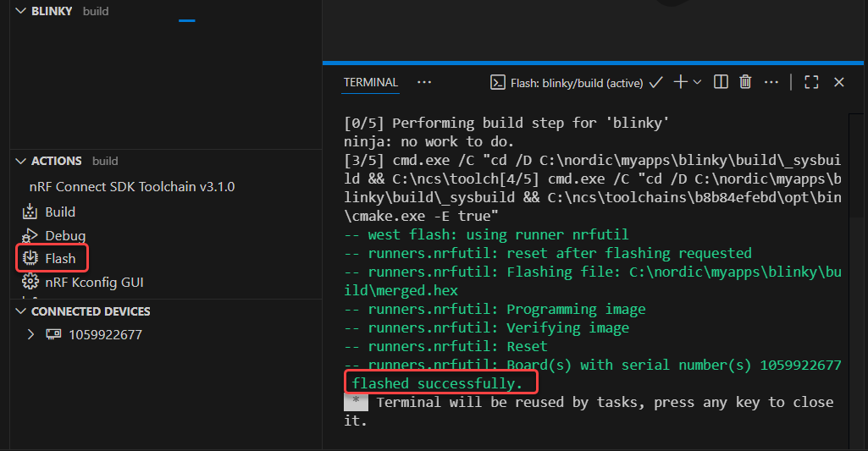The image size is (868, 451).
Task: Kill terminal with trash icon
Action: click(745, 82)
